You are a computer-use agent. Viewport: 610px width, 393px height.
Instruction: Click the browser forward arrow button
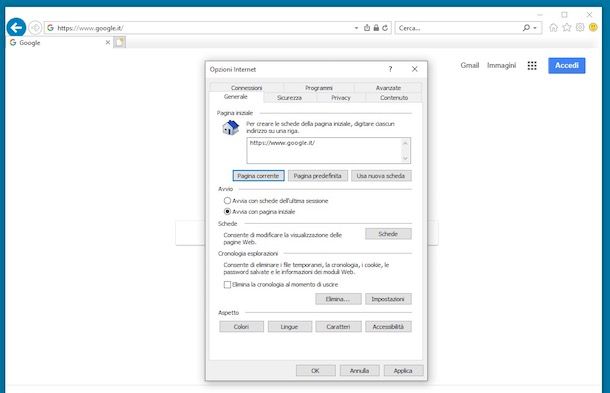point(35,28)
